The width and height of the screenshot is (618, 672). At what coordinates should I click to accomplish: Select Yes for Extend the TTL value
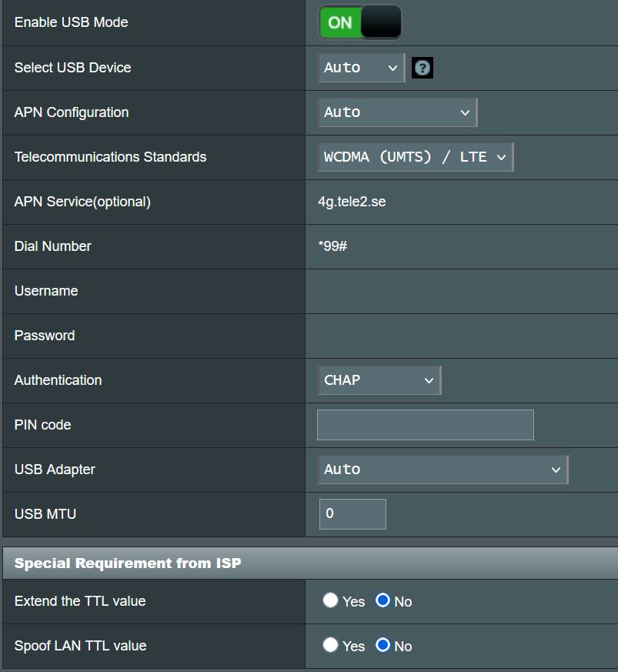point(331,600)
